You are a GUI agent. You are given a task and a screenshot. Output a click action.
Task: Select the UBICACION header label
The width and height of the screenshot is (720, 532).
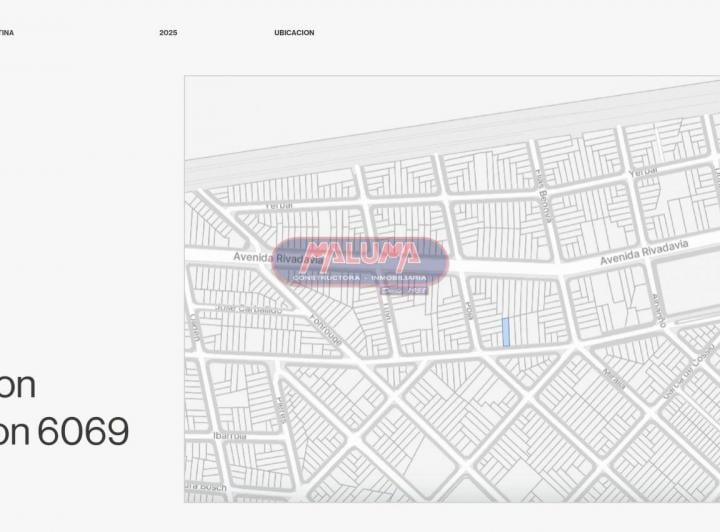point(294,33)
